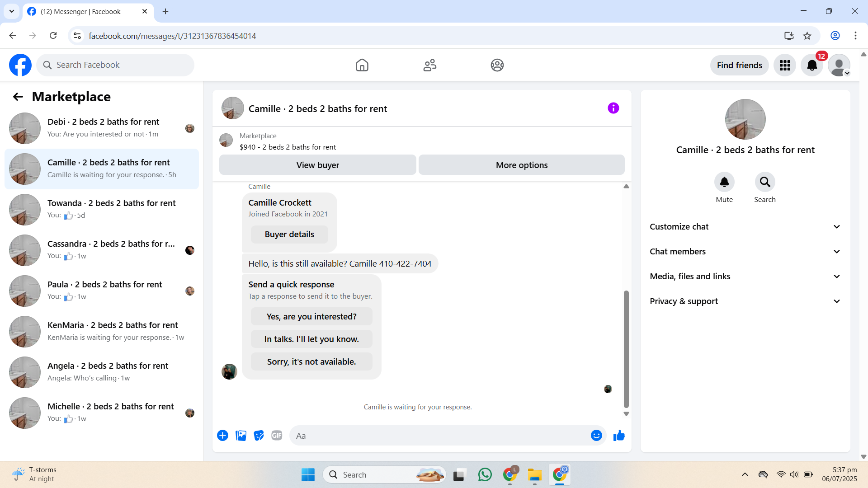Open WhatsApp from the taskbar
Viewport: 868px width, 488px height.
click(485, 474)
